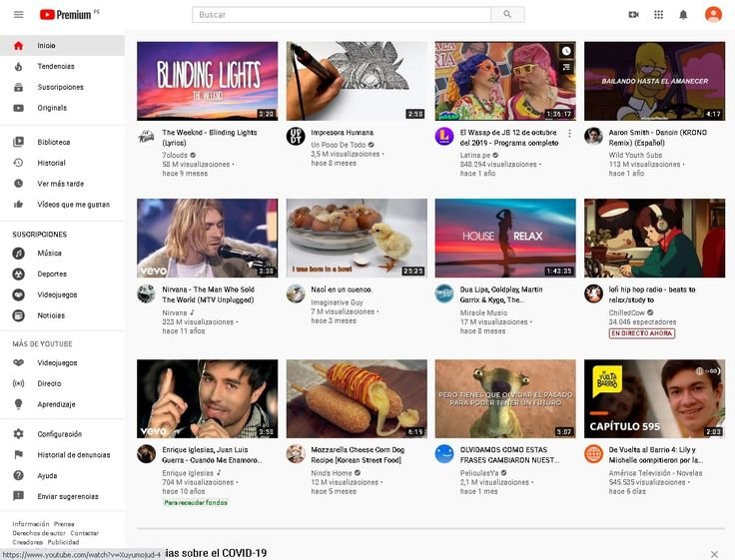Open the create video camera icon
735x560 pixels.
pyautogui.click(x=634, y=15)
